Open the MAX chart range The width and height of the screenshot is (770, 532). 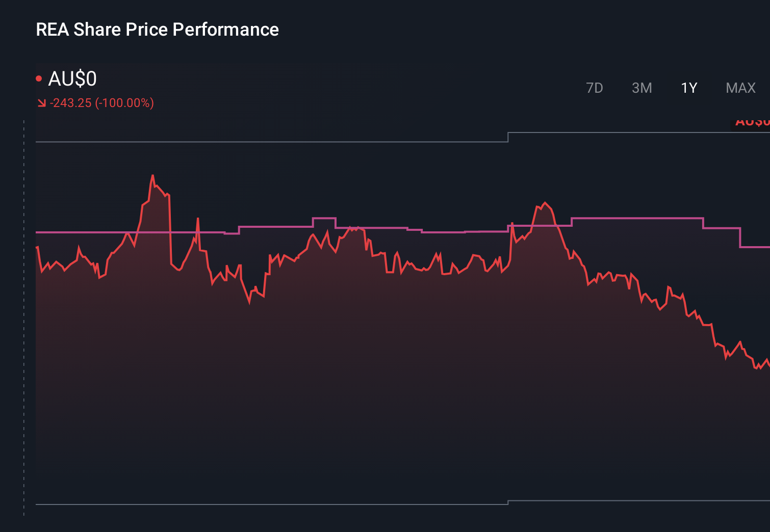click(x=740, y=88)
